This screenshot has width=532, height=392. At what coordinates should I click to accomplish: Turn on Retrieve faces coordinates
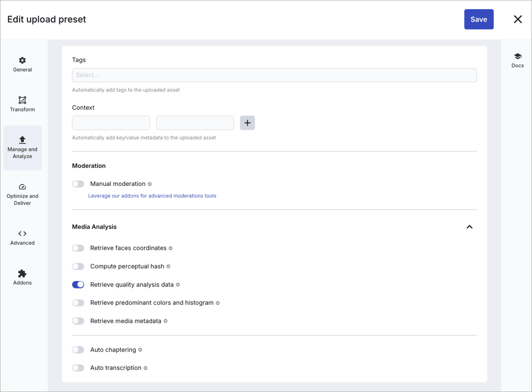coord(78,248)
